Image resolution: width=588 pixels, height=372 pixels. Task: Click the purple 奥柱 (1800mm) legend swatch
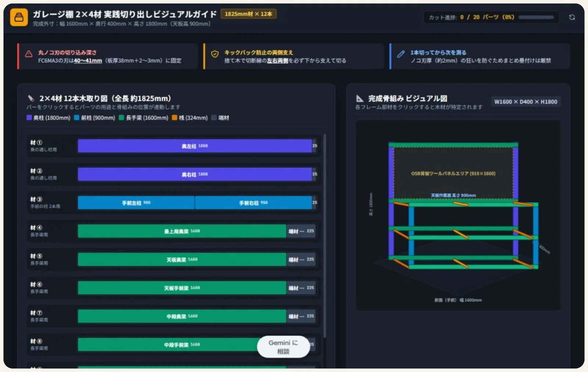point(29,118)
